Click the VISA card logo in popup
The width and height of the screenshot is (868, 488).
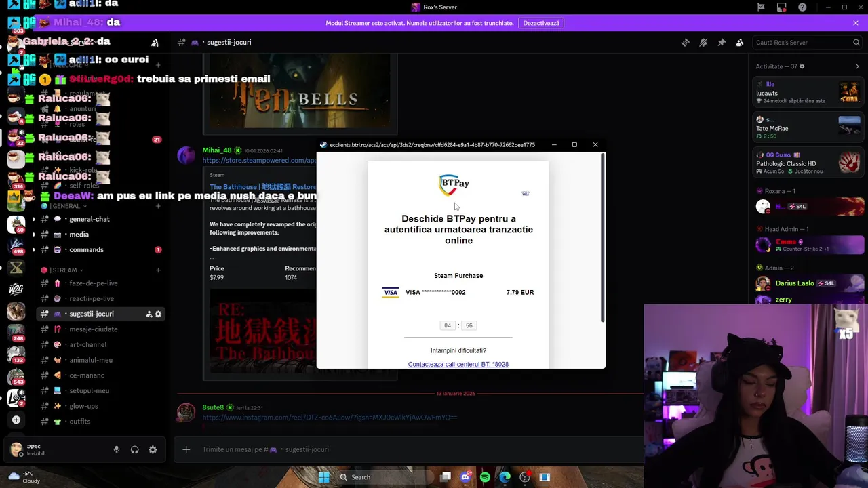tap(390, 293)
